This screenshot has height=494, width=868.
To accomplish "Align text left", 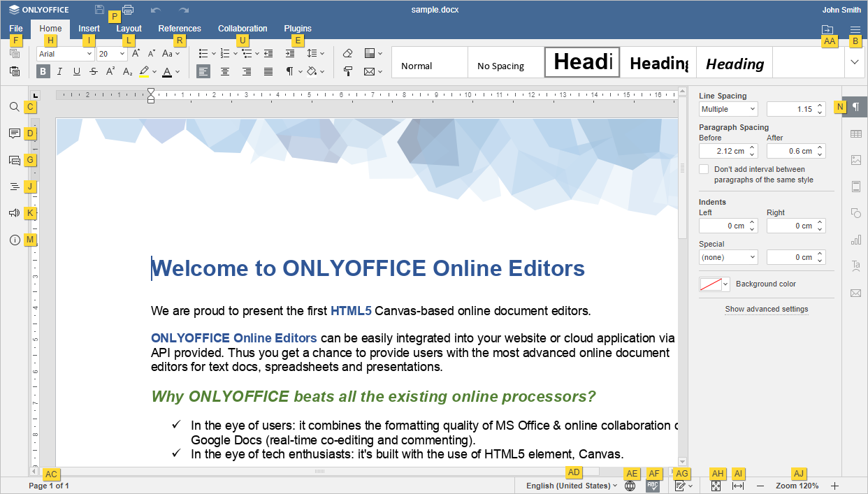I will pos(203,71).
